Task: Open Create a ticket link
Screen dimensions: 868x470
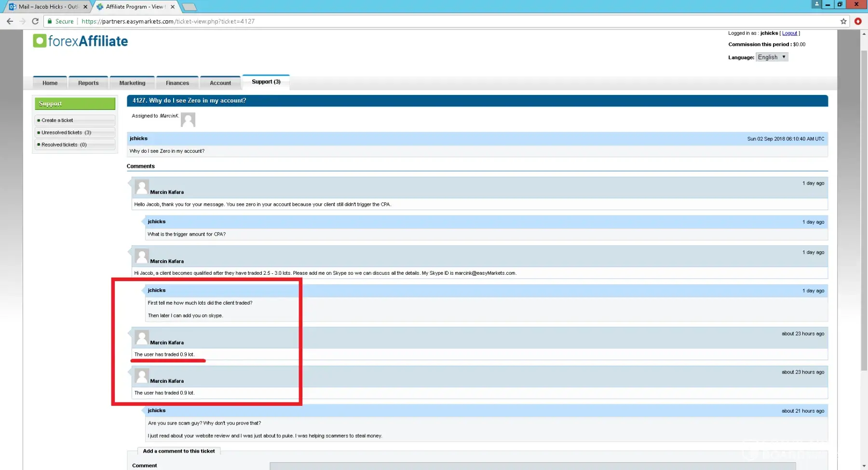Action: [x=57, y=121]
